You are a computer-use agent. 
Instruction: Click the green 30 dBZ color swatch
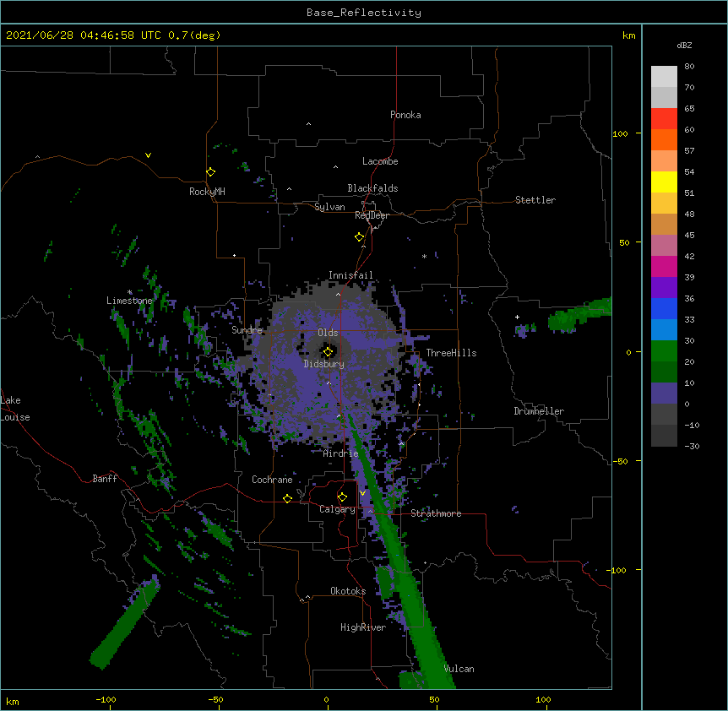coord(664,351)
